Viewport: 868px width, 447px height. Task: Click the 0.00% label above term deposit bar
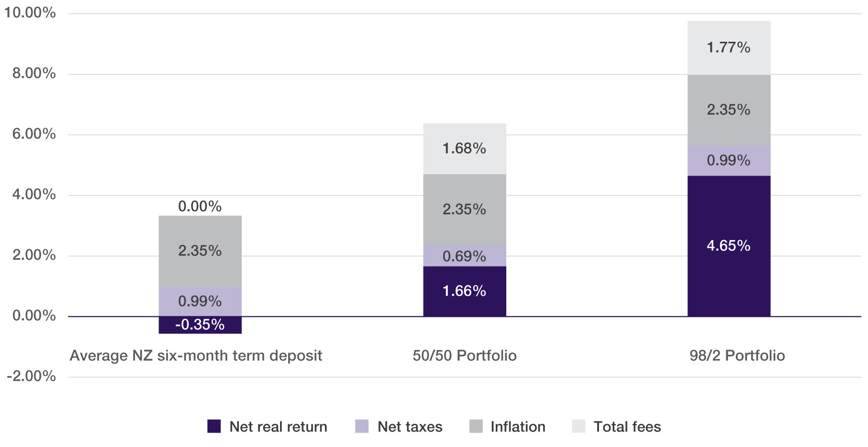200,206
